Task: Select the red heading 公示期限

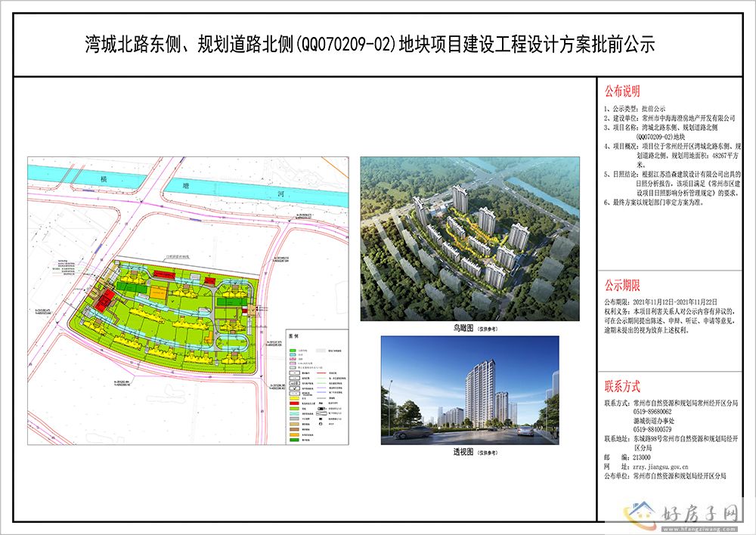Action: pyautogui.click(x=622, y=285)
